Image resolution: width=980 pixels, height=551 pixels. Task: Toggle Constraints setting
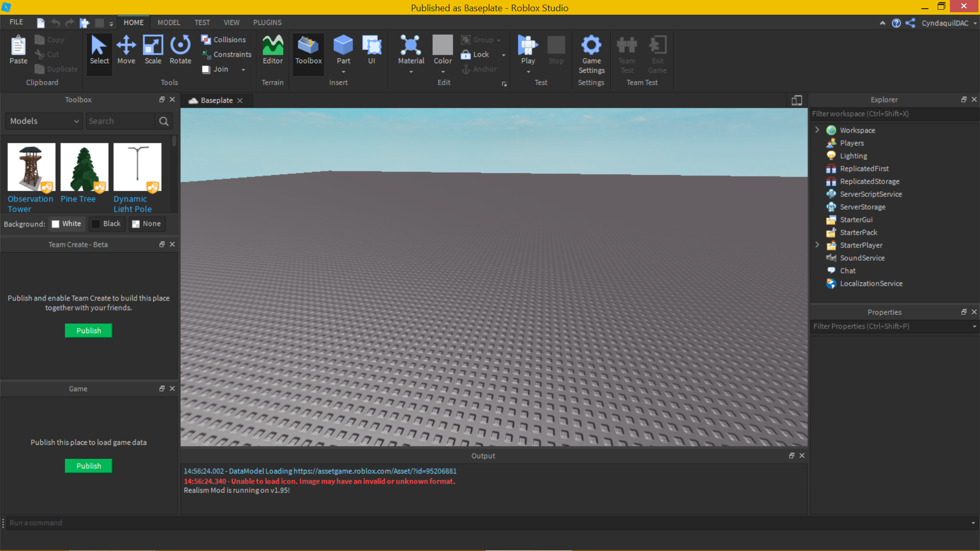click(226, 54)
